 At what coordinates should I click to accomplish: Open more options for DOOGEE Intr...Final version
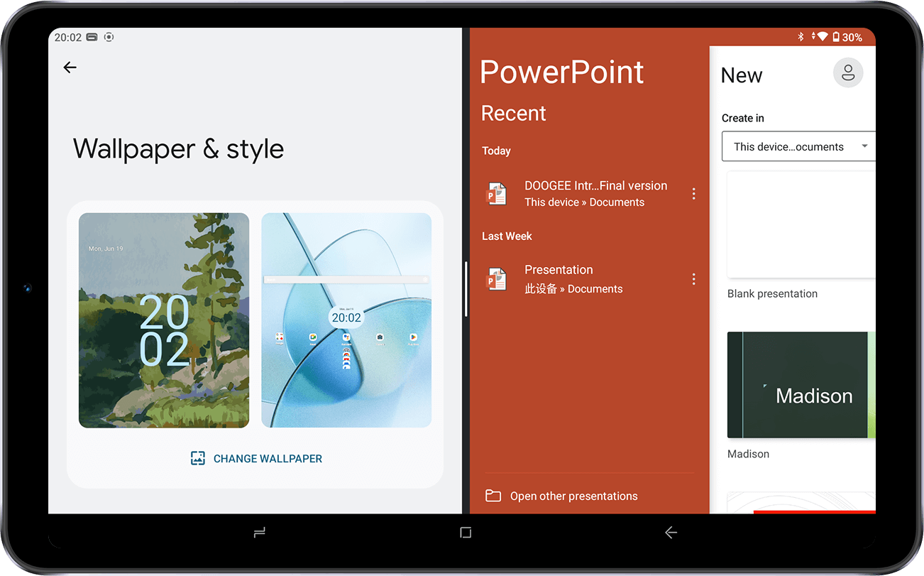coord(693,194)
